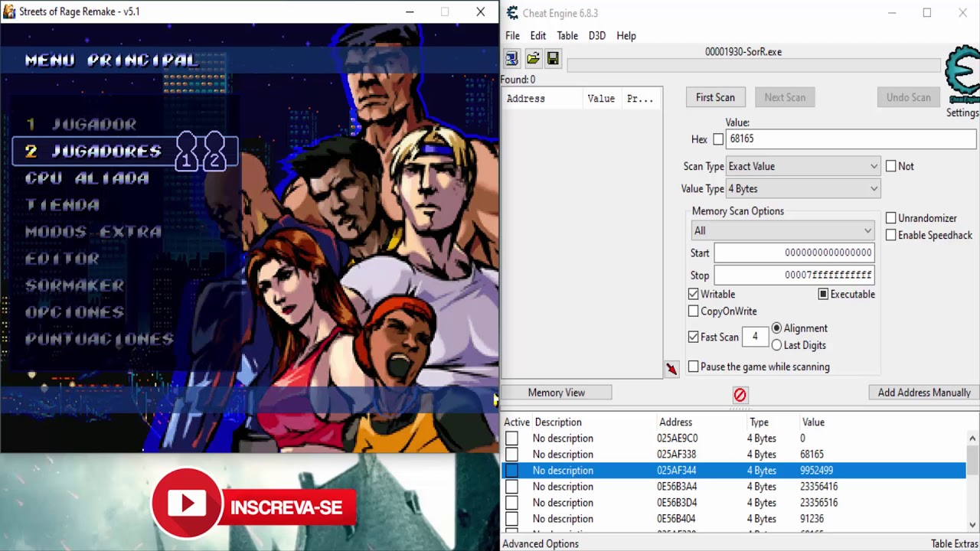Enable the Unrandomizer checkbox
Image resolution: width=980 pixels, height=551 pixels.
coord(890,218)
